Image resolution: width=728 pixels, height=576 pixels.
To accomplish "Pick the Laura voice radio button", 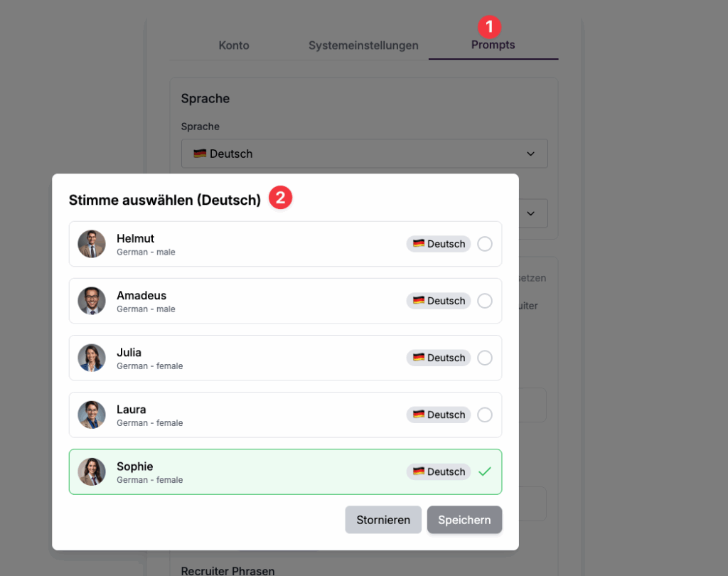I will click(485, 415).
